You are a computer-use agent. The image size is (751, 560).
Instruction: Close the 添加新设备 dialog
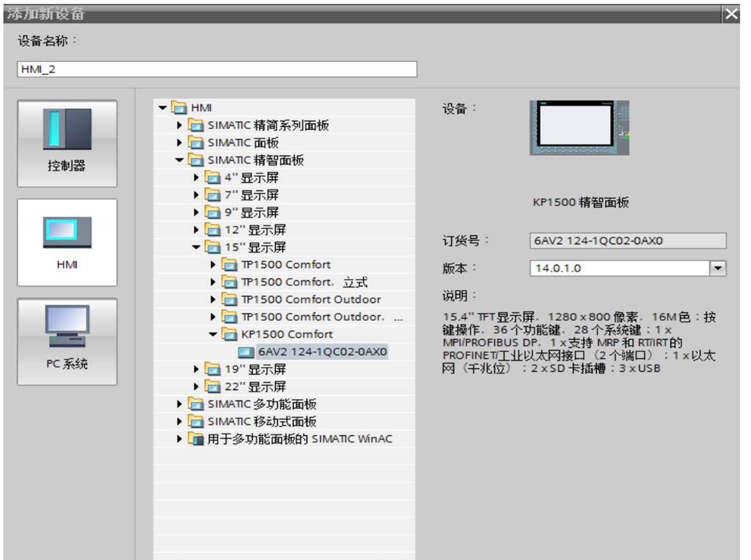[x=731, y=14]
